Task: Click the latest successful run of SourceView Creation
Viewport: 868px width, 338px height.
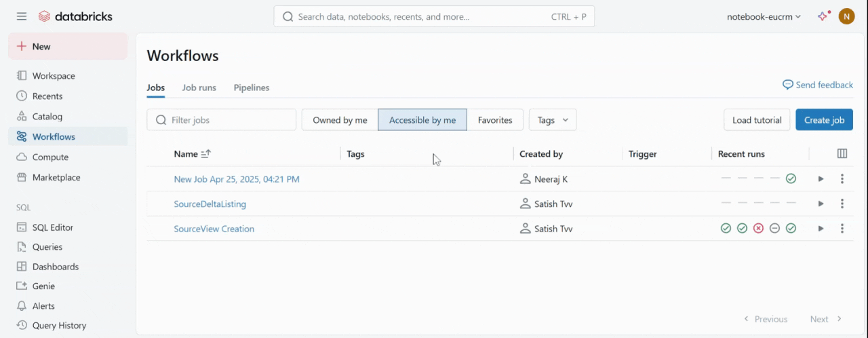Action: (x=791, y=228)
